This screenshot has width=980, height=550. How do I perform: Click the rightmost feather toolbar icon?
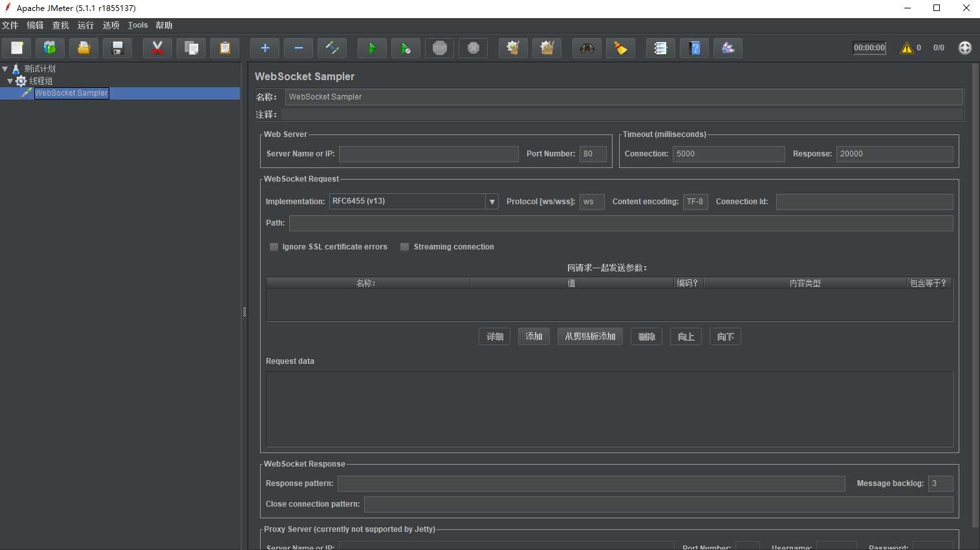pos(728,48)
